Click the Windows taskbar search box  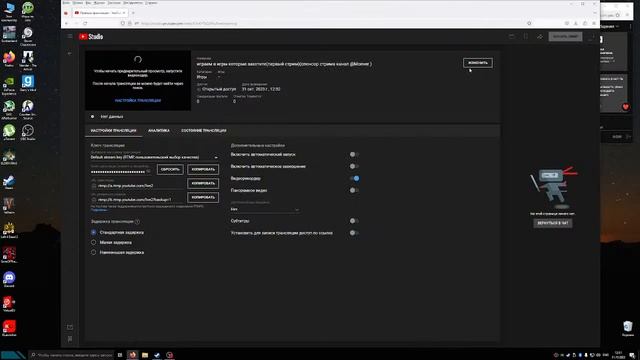(71, 355)
